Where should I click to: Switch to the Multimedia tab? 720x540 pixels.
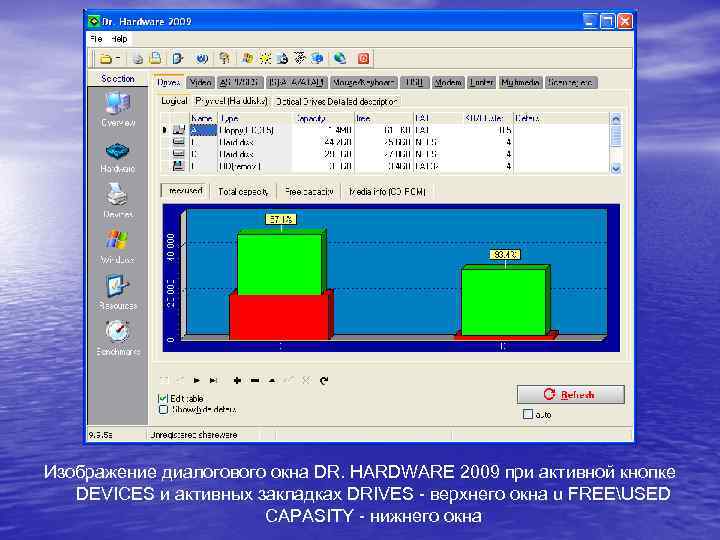pos(521,83)
